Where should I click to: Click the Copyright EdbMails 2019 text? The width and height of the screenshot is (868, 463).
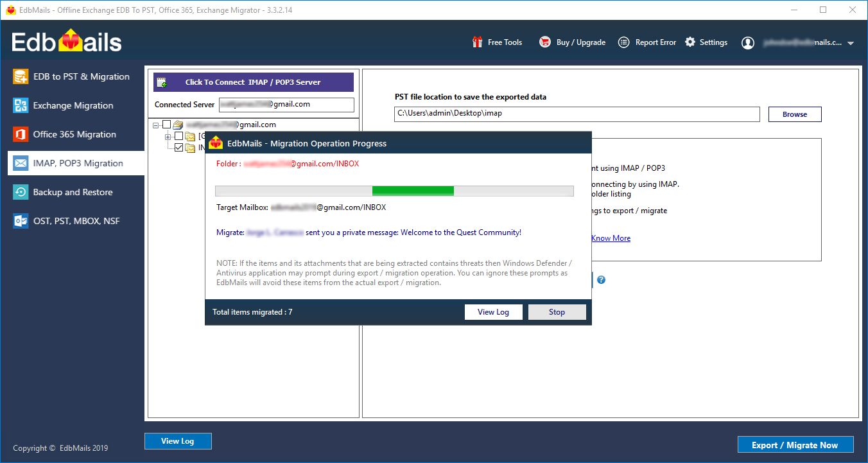tap(60, 448)
